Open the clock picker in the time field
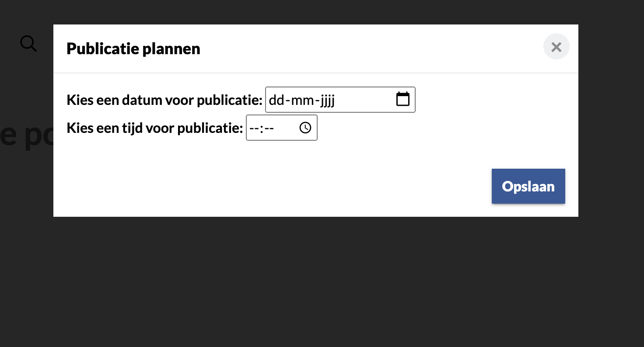 point(305,128)
